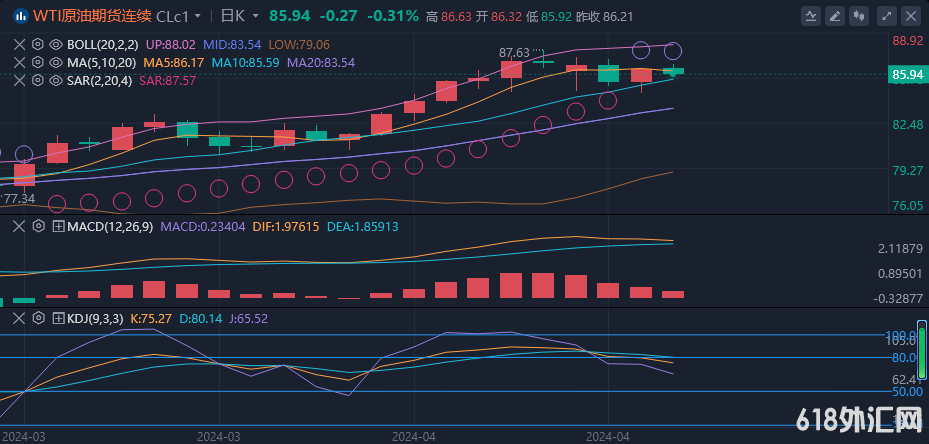Click the MA10:85.59 value

[245, 62]
